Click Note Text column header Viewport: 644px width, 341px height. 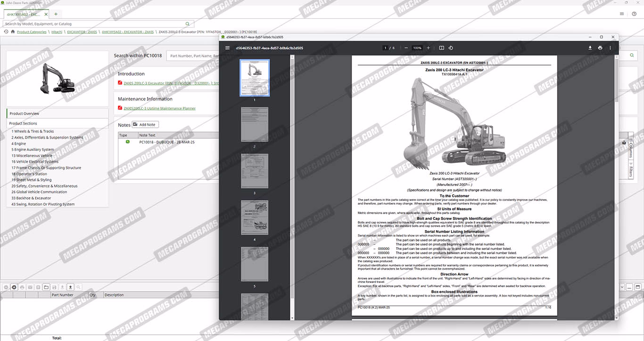[147, 135]
